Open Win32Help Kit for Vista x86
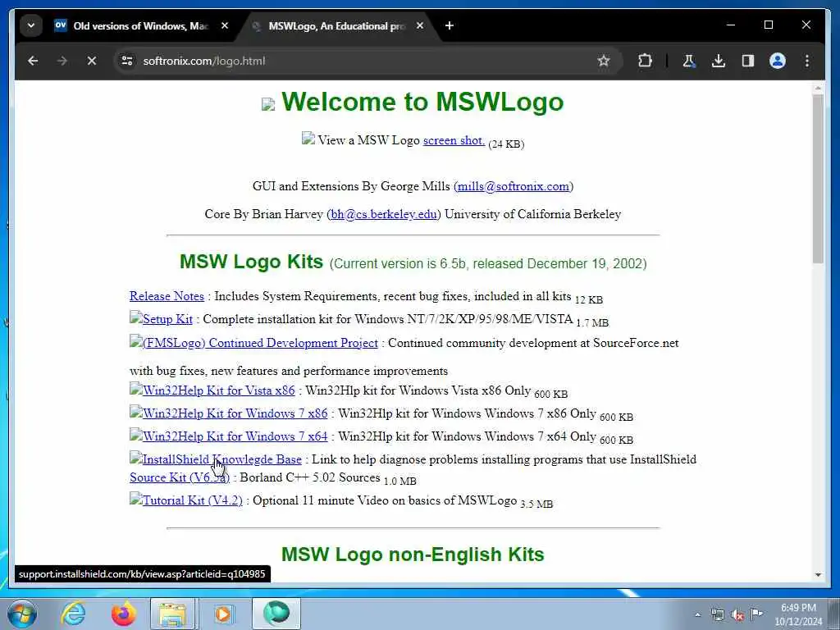 pyautogui.click(x=218, y=390)
